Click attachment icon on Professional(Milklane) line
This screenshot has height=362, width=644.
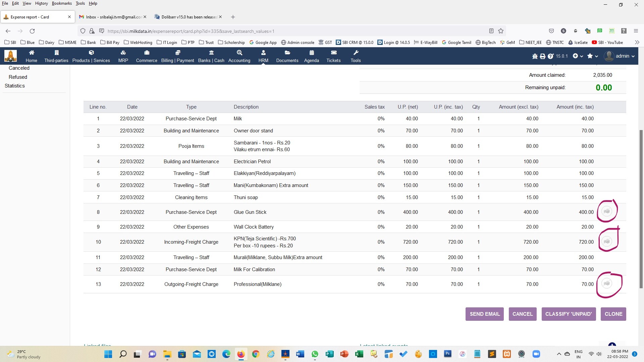click(x=606, y=284)
